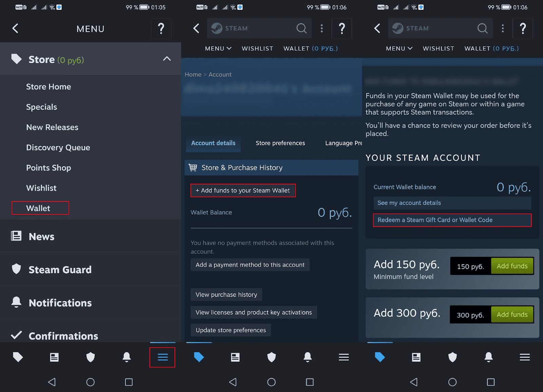The width and height of the screenshot is (543, 392).
Task: Click Home breadcrumb link
Action: pos(193,74)
